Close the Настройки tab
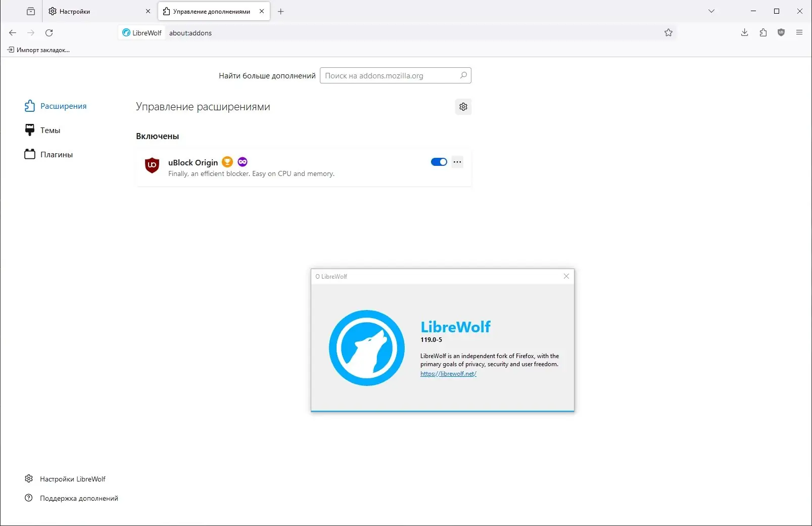 click(148, 11)
